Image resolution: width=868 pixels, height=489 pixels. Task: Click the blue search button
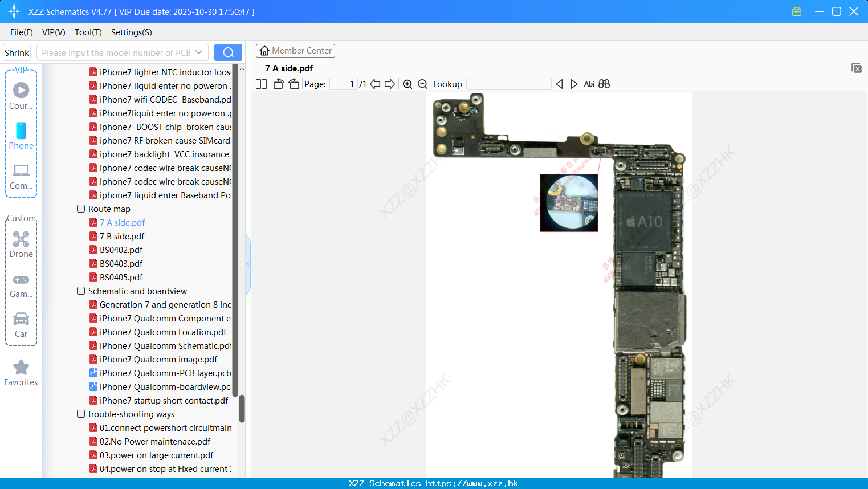(228, 52)
